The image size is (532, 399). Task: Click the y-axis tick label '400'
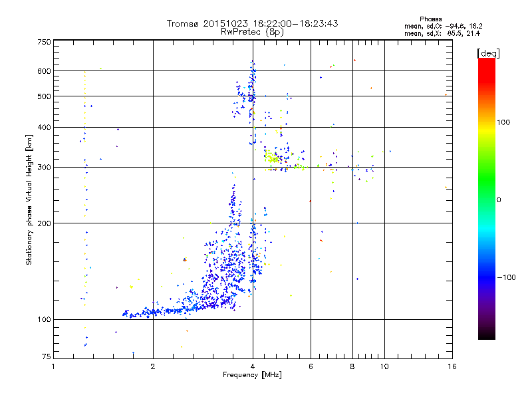coord(44,128)
